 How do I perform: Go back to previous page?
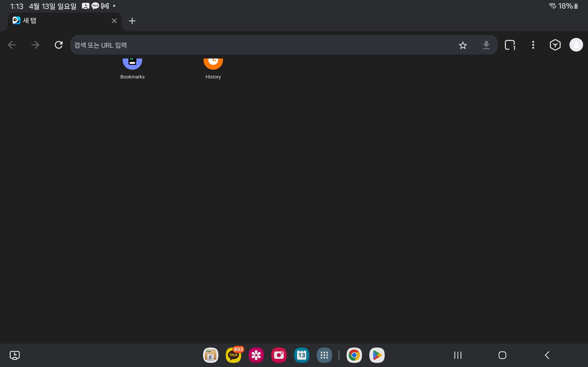click(x=12, y=45)
